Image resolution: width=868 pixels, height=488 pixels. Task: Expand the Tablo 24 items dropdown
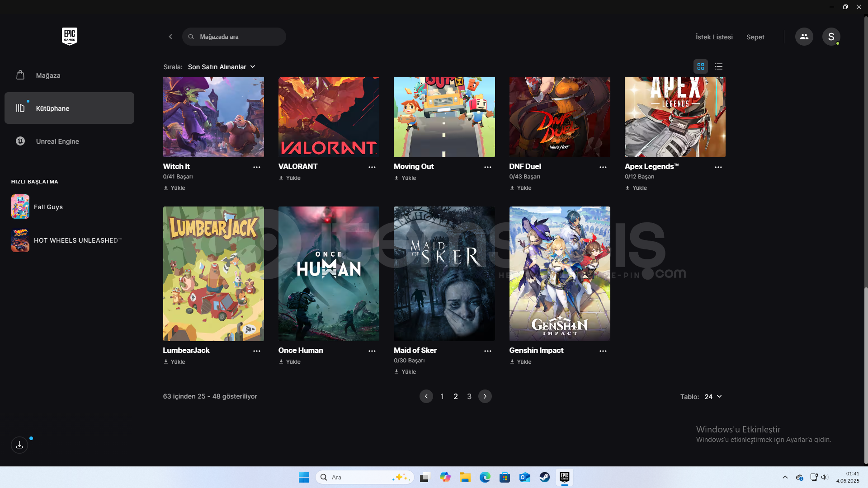tap(713, 397)
